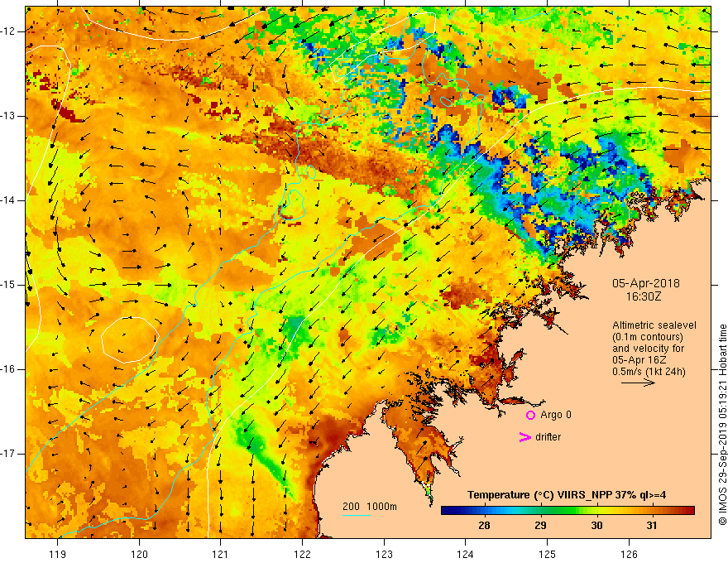Click the magenta Argo 0 circle marker
Screen dimensions: 728x563
tap(530, 415)
